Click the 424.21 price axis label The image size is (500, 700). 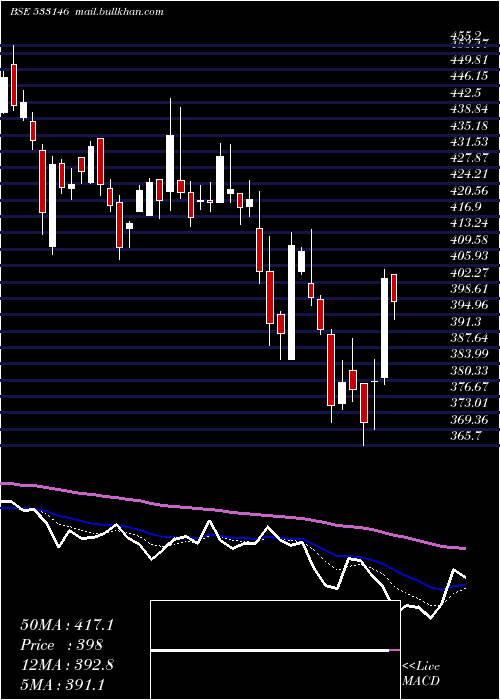click(x=469, y=175)
